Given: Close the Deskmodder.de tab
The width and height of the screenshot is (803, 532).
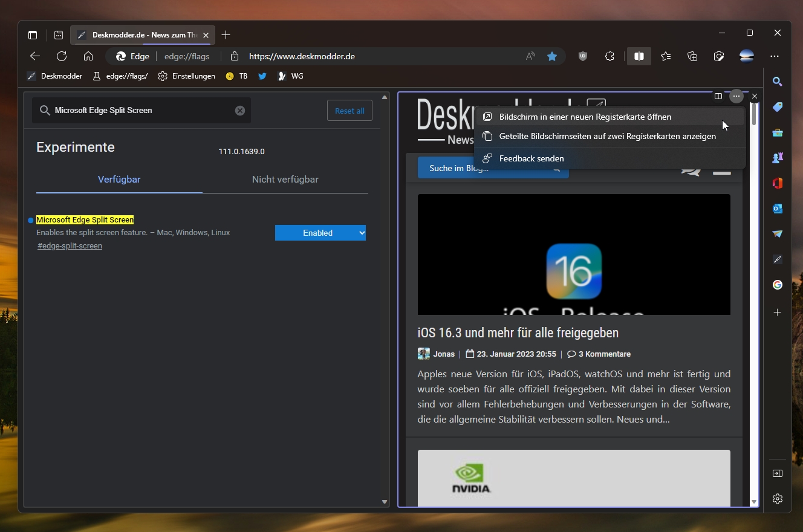Looking at the screenshot, I should (x=206, y=35).
